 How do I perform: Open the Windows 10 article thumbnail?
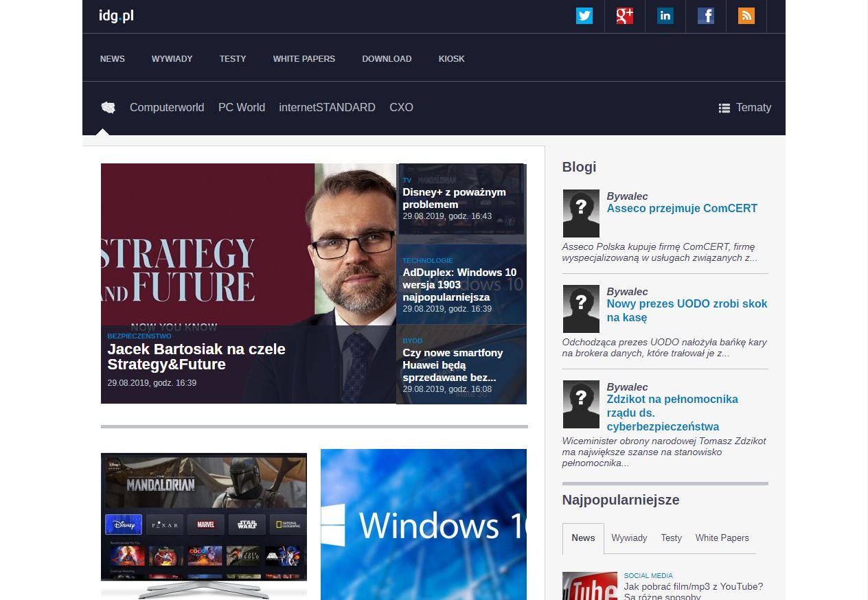424,524
